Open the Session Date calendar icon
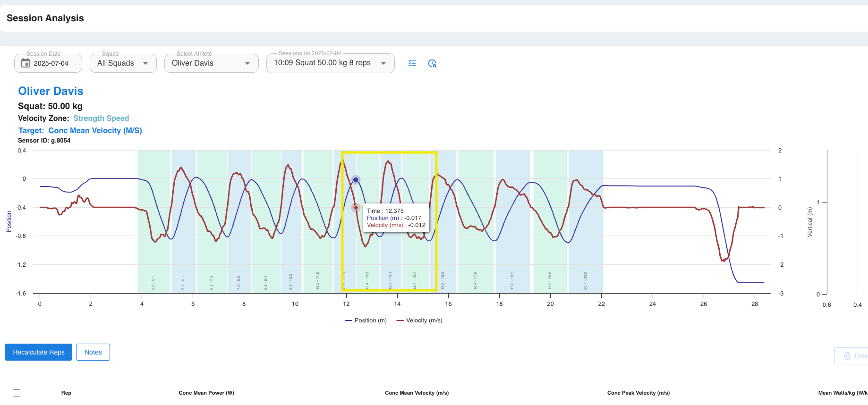Image resolution: width=868 pixels, height=405 pixels. pyautogui.click(x=26, y=63)
